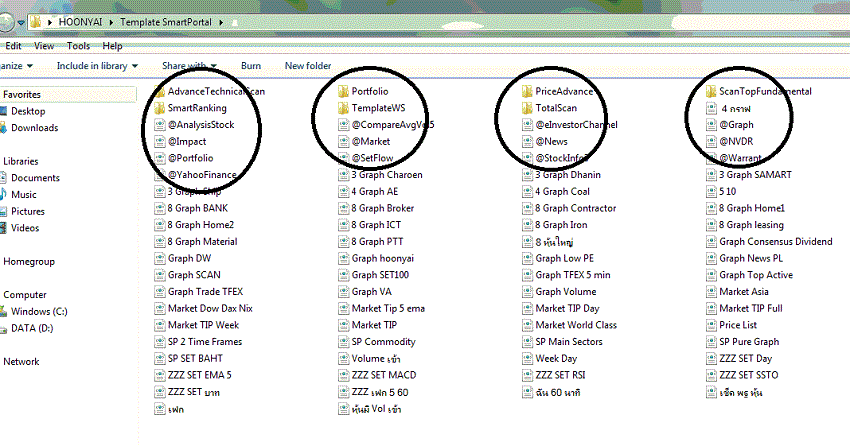Click the @NVDR file icon
This screenshot has width=850, height=446.
tap(711, 141)
